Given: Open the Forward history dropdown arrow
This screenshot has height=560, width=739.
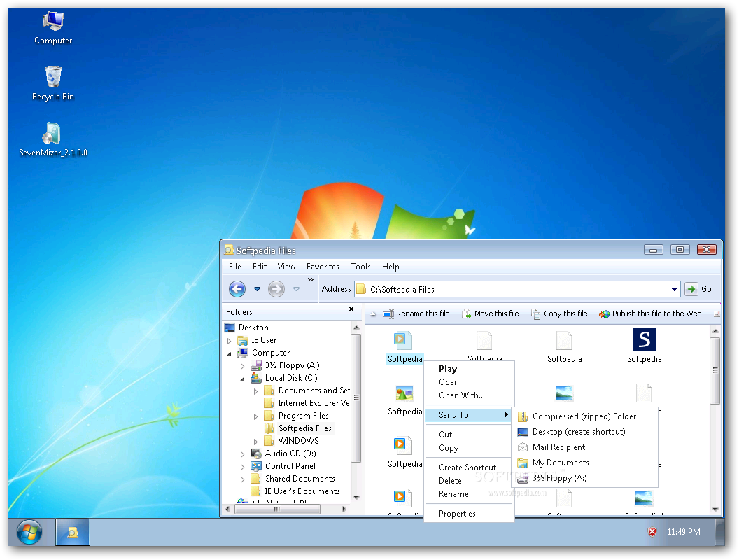Looking at the screenshot, I should (x=296, y=289).
